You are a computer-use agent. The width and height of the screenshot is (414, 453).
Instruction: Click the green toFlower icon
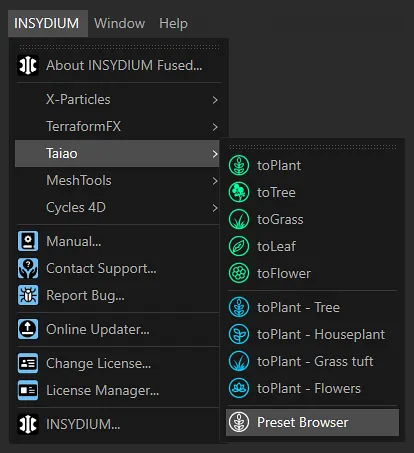pos(239,273)
